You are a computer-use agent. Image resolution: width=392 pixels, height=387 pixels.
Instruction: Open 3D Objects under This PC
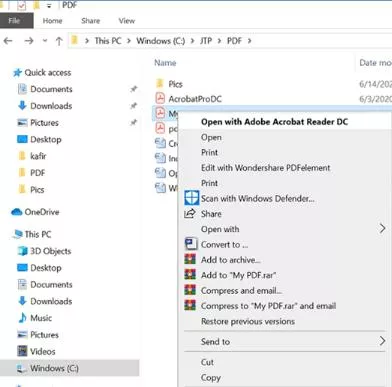(x=50, y=251)
